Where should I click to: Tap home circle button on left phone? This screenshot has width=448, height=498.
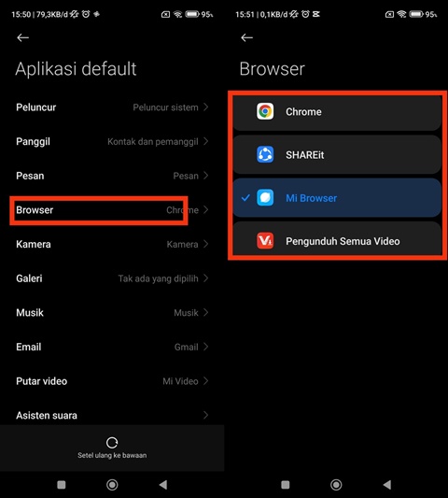coord(112,485)
